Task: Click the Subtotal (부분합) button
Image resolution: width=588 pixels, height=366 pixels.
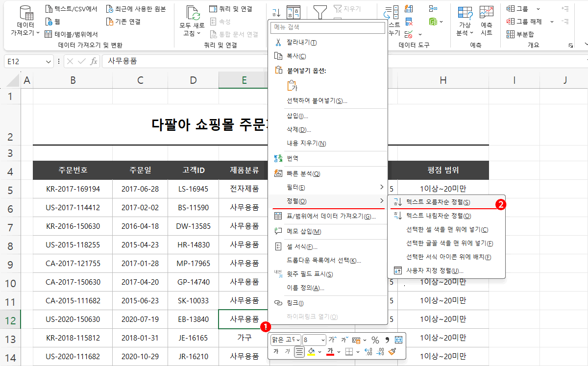Action: pos(520,34)
